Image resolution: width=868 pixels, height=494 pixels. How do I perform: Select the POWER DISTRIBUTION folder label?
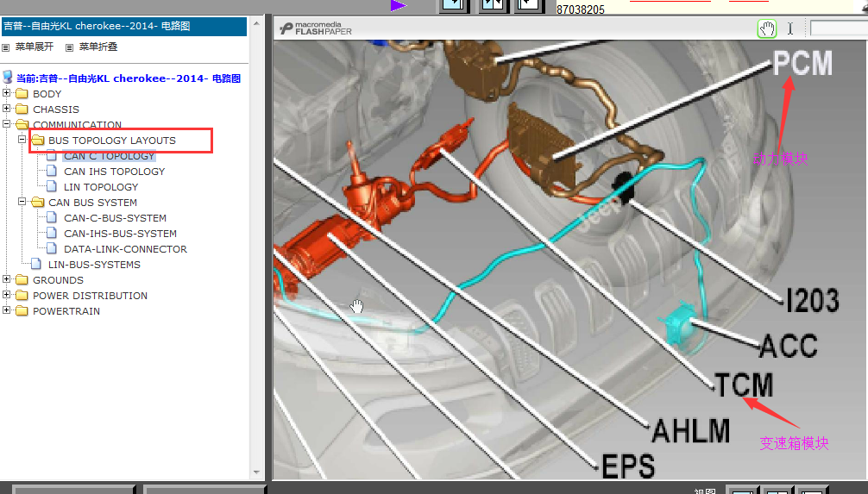(91, 296)
